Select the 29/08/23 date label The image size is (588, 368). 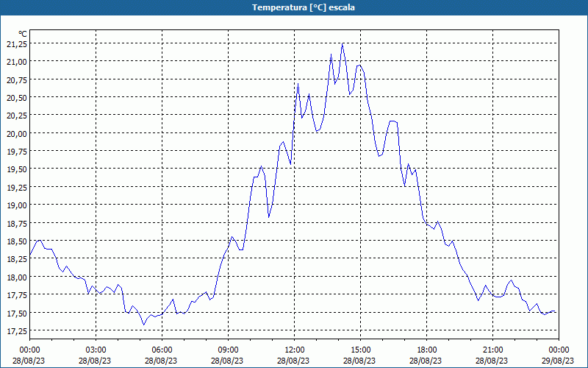558,361
